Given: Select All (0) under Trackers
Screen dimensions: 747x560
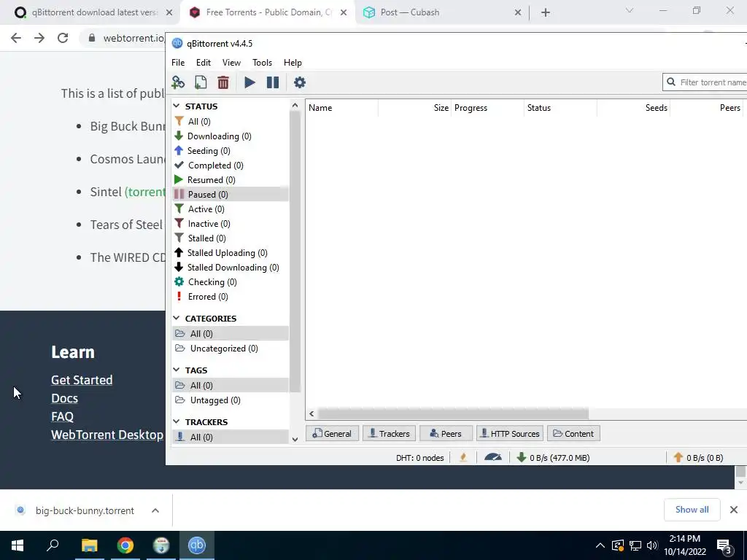Looking at the screenshot, I should coord(231,437).
